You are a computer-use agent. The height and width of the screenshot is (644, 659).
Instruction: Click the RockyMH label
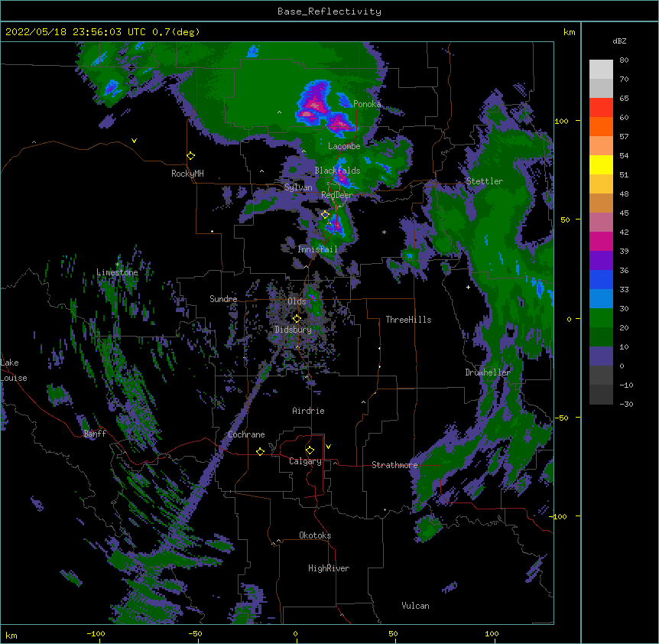pos(187,174)
